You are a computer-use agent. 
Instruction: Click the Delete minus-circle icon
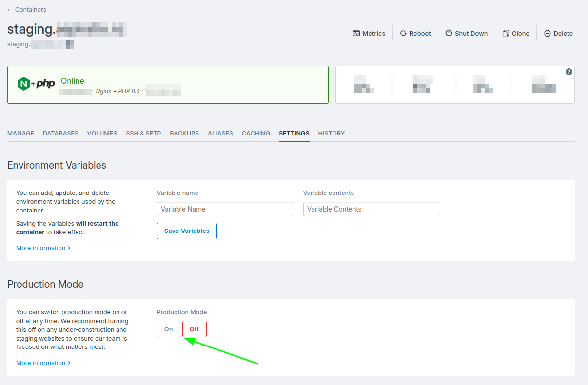(x=548, y=34)
